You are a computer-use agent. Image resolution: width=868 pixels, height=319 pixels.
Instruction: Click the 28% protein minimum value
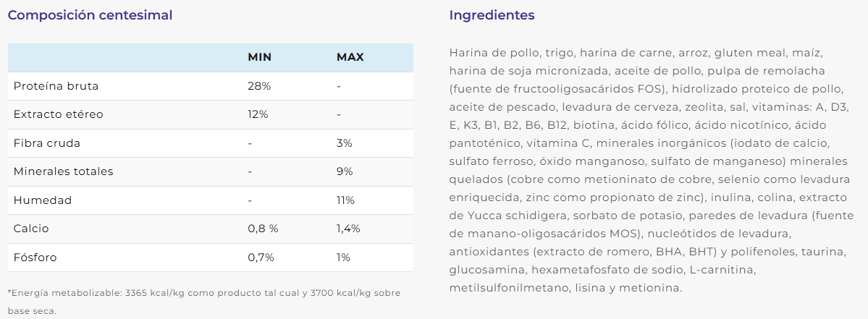click(x=258, y=86)
